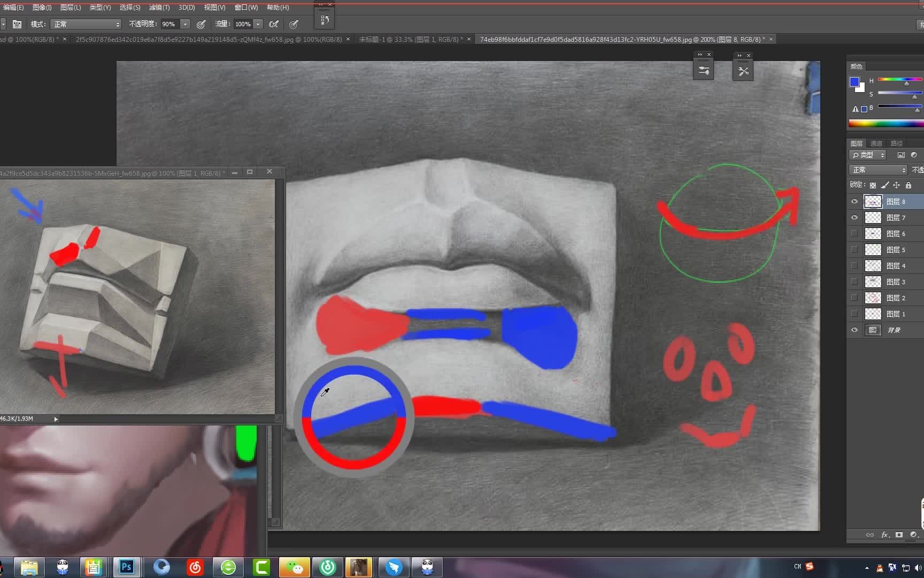Select the 图层 5 layer thumbnail
The width and height of the screenshot is (924, 578).
[873, 250]
